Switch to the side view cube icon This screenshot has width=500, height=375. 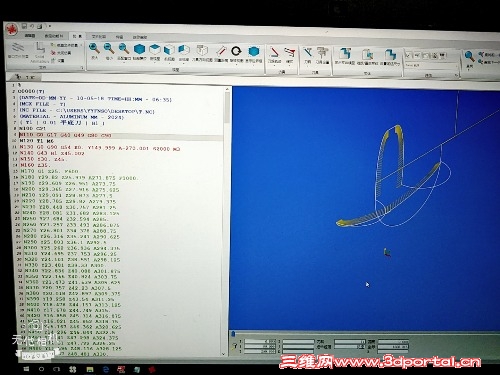pyautogui.click(x=184, y=50)
